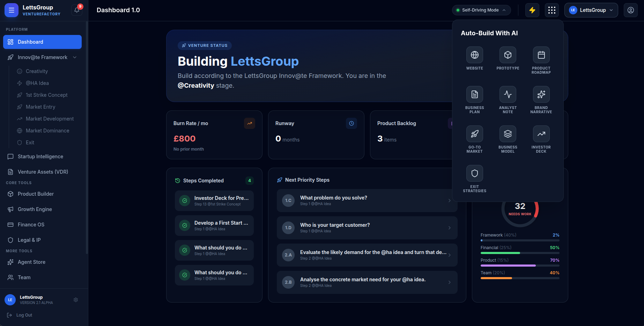Toggle the lightning bolt quick action

pos(532,10)
